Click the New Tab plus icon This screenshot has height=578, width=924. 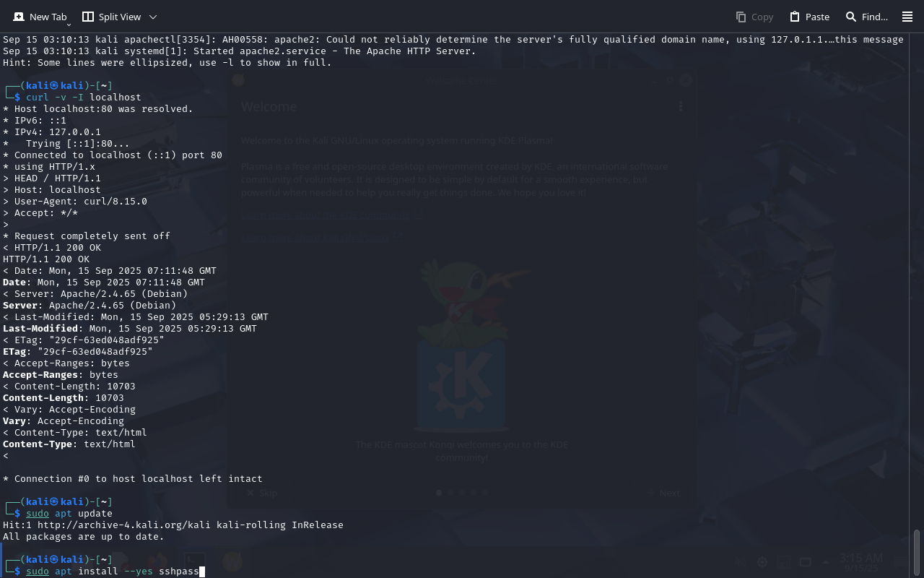(19, 17)
